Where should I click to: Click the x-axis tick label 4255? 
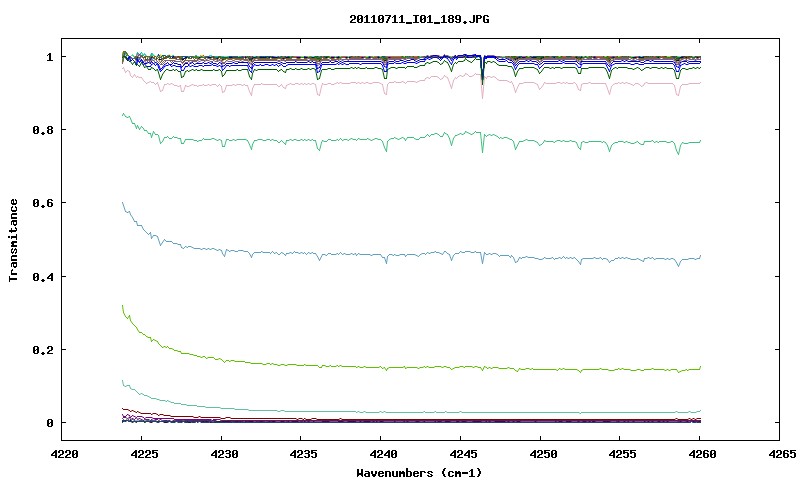[x=621, y=454]
